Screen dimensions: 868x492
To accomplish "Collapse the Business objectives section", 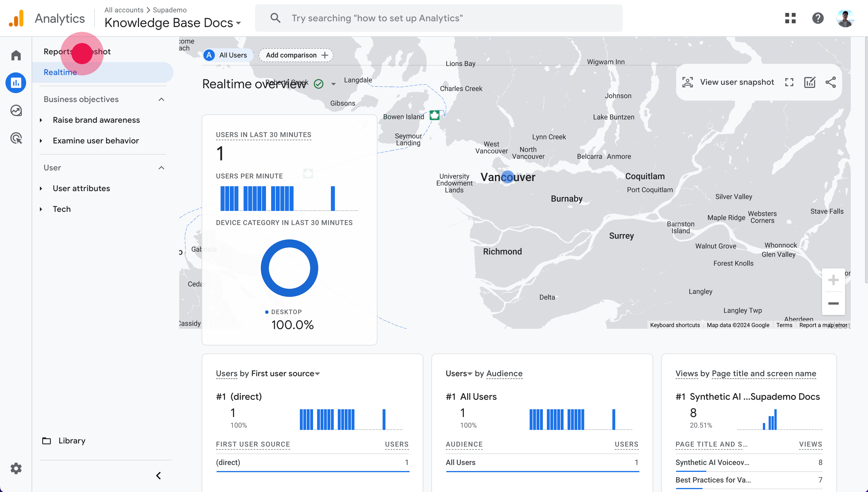I will click(x=161, y=99).
